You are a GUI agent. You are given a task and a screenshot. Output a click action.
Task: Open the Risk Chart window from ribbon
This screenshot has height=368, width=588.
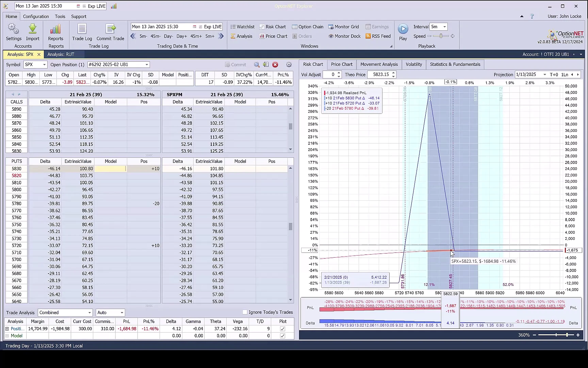click(273, 27)
